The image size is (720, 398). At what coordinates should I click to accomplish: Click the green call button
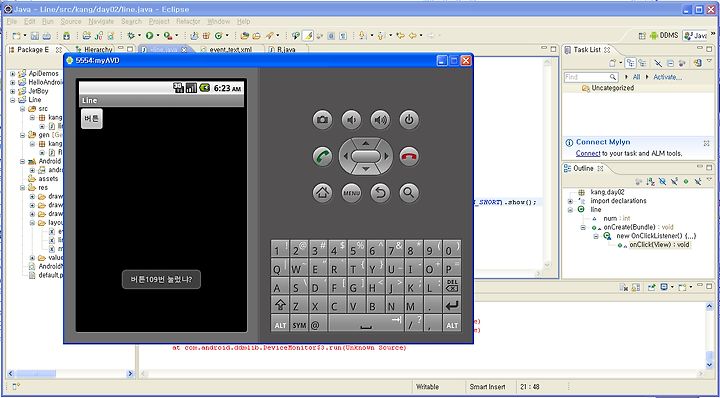click(322, 156)
